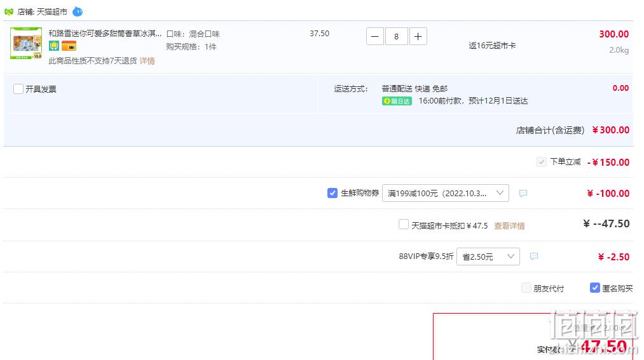Open the ice cream product thumbnail

tap(26, 43)
